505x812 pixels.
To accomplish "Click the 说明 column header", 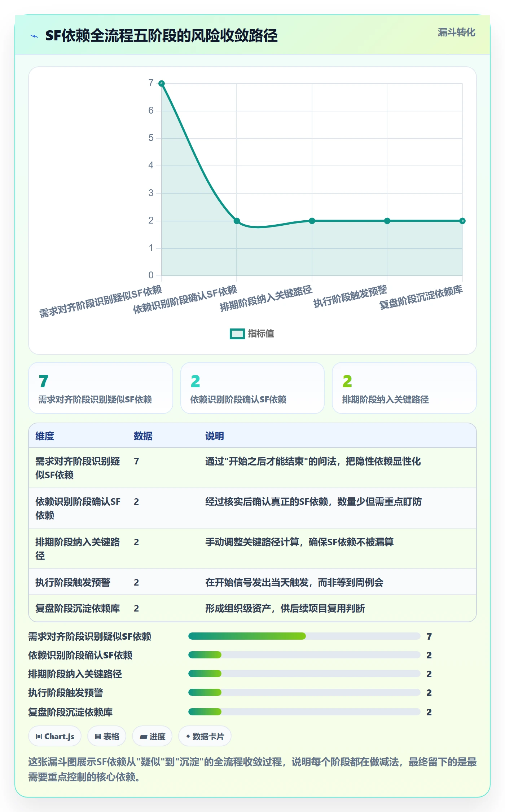I will (215, 436).
